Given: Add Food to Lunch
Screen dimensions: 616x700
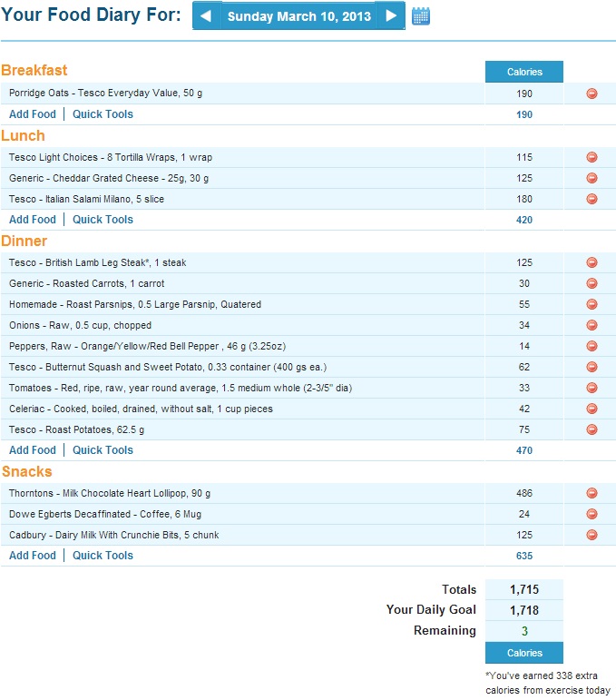Looking at the screenshot, I should (x=33, y=220).
